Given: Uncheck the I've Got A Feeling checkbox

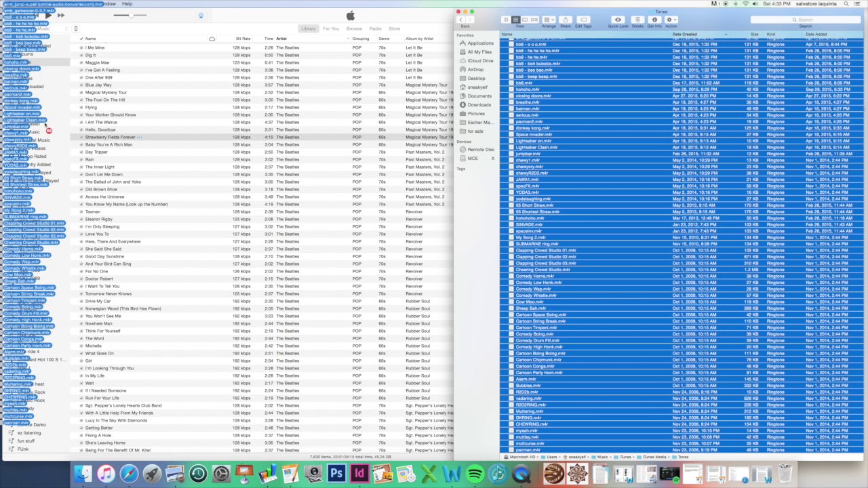Looking at the screenshot, I should click(x=81, y=70).
